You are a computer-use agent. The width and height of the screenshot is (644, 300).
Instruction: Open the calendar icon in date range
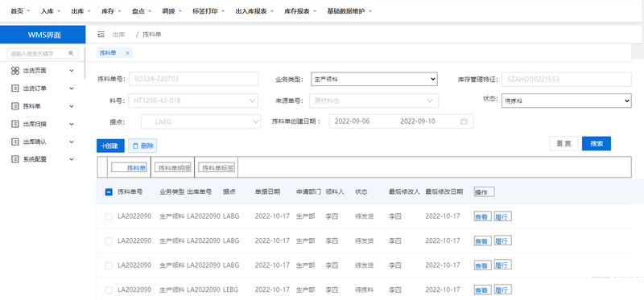click(464, 121)
